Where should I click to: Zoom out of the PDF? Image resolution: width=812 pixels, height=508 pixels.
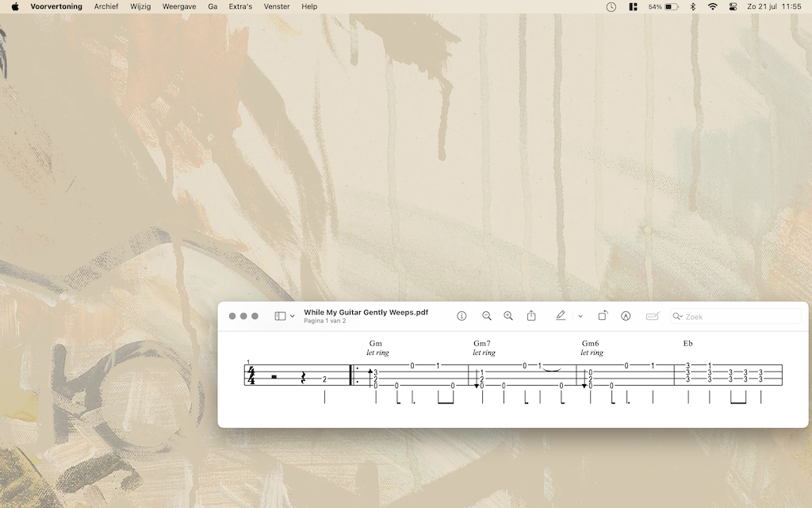pyautogui.click(x=486, y=316)
